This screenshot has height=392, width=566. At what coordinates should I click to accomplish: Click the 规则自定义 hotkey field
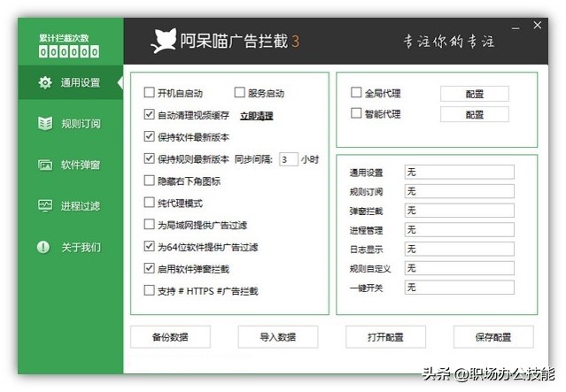459,268
